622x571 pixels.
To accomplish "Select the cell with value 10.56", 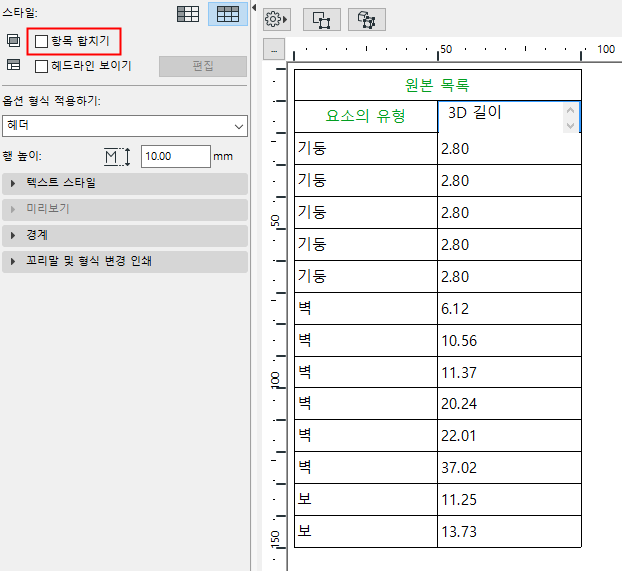I will click(x=509, y=340).
